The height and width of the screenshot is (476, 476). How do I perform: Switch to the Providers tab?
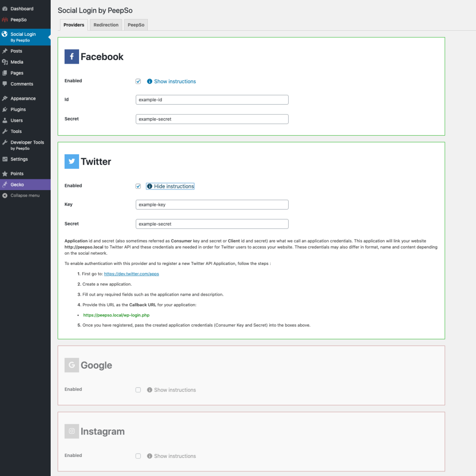click(x=74, y=25)
